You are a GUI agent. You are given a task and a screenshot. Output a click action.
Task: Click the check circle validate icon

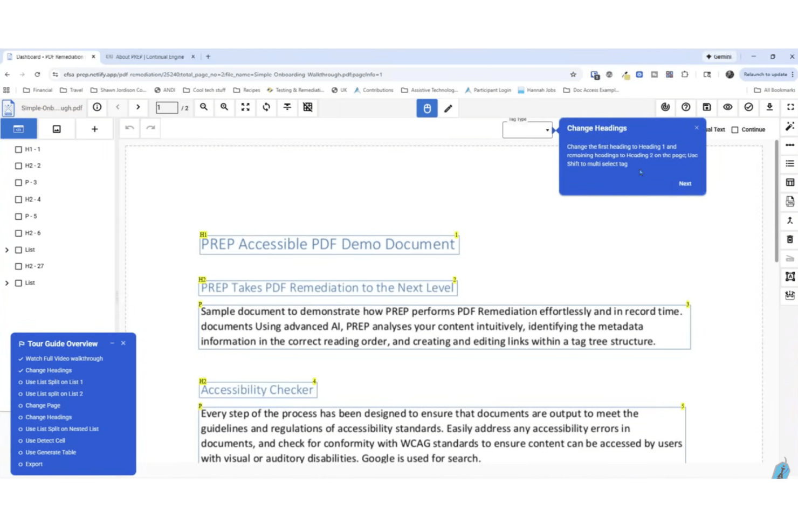pos(749,107)
